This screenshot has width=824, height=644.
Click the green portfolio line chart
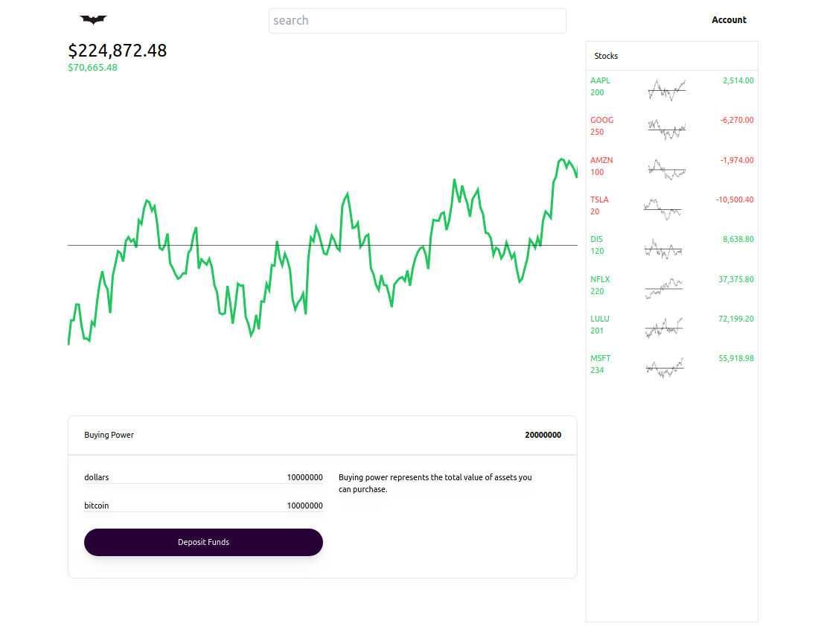point(322,251)
